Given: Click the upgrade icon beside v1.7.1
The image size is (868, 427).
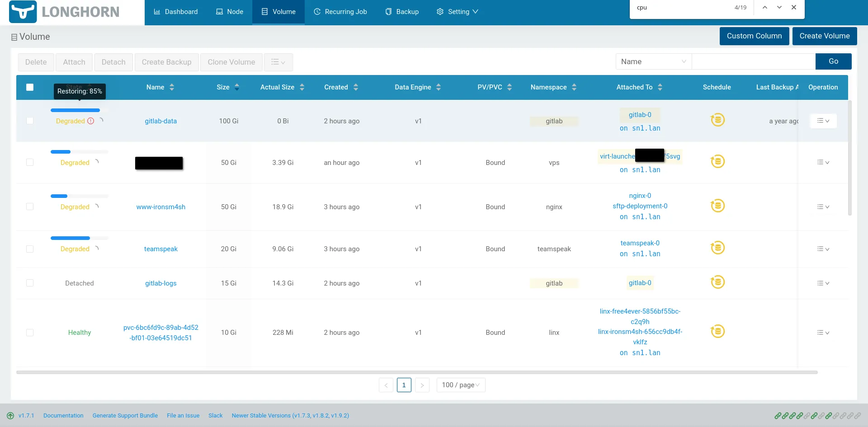Looking at the screenshot, I should click(x=10, y=416).
